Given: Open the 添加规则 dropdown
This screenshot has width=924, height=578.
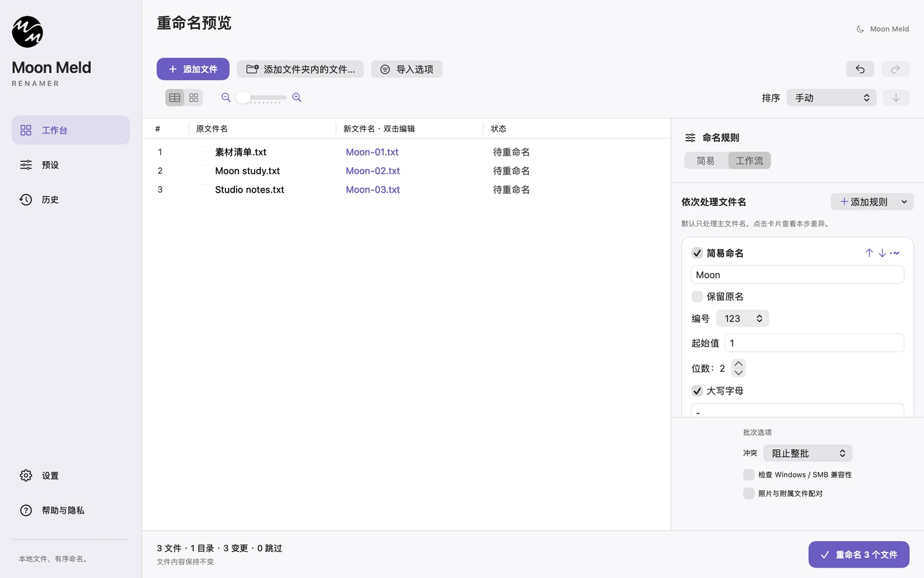Looking at the screenshot, I should click(872, 202).
